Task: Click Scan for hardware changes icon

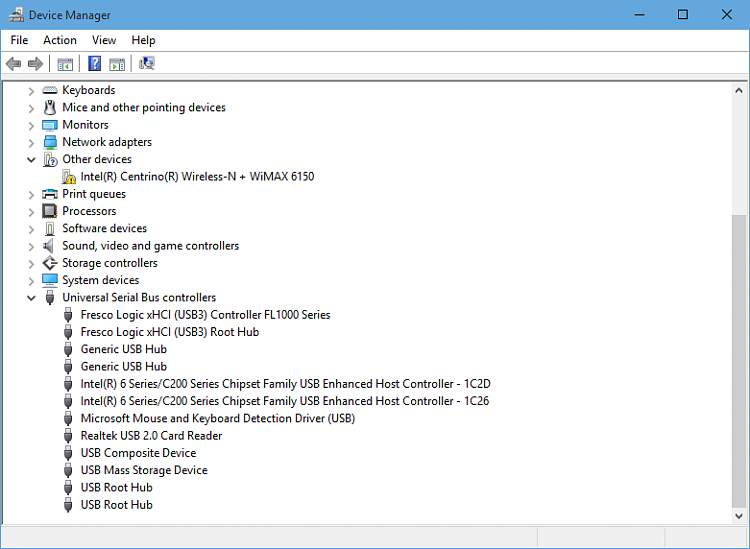Action: (x=147, y=63)
